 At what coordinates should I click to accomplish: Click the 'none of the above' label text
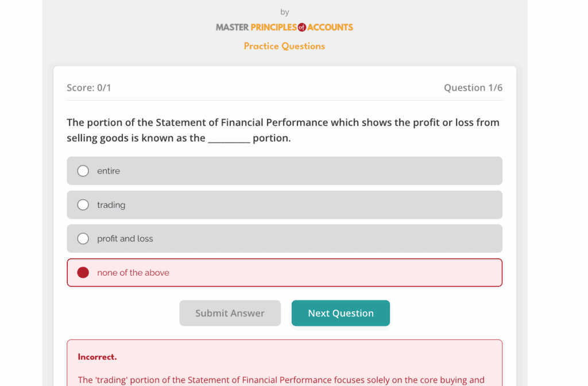(x=133, y=273)
